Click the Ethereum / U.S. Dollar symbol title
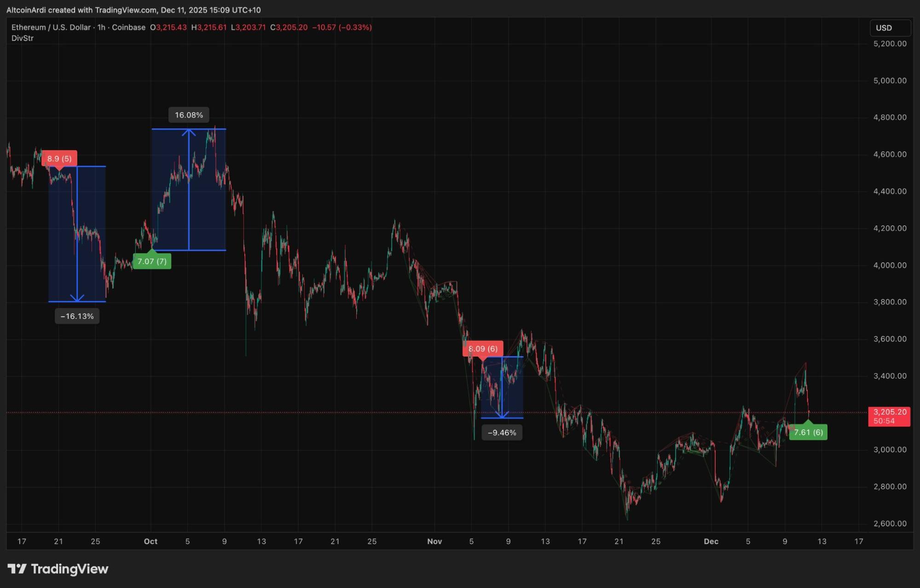This screenshot has height=588, width=920. pos(51,28)
